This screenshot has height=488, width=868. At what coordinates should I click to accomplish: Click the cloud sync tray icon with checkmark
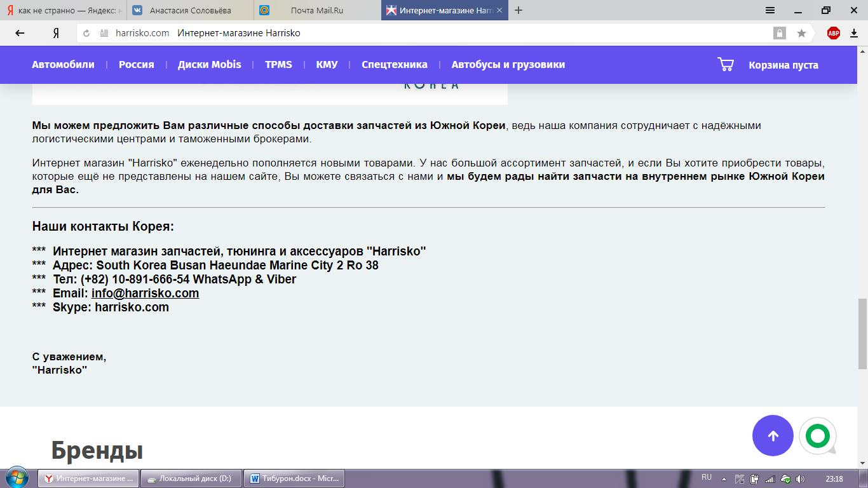click(x=785, y=478)
